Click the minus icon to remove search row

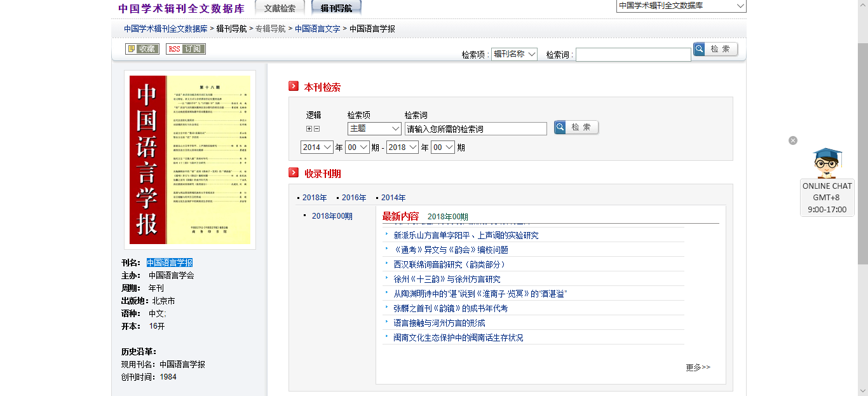[x=316, y=129]
